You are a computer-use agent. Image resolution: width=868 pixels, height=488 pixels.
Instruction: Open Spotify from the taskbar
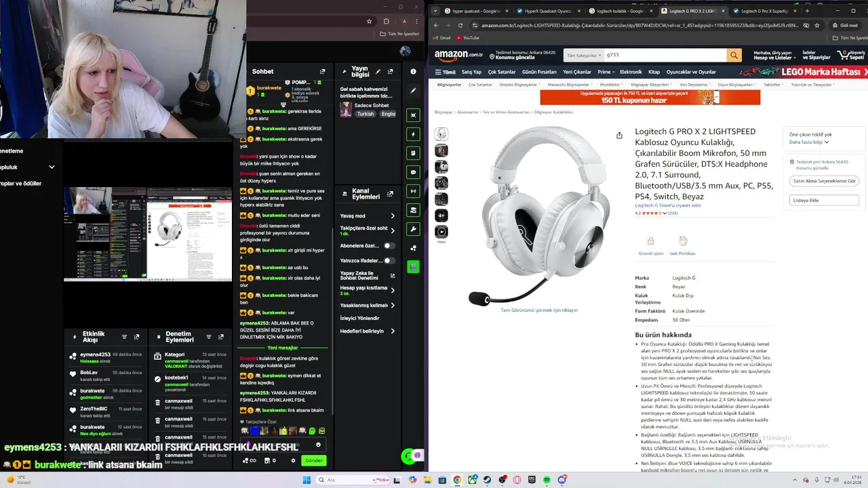pos(547,480)
